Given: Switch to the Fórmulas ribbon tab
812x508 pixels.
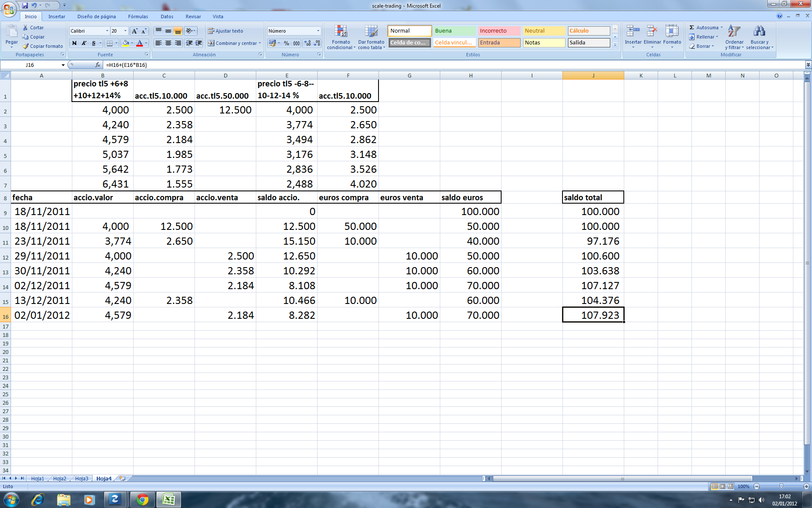Looking at the screenshot, I should [x=138, y=17].
